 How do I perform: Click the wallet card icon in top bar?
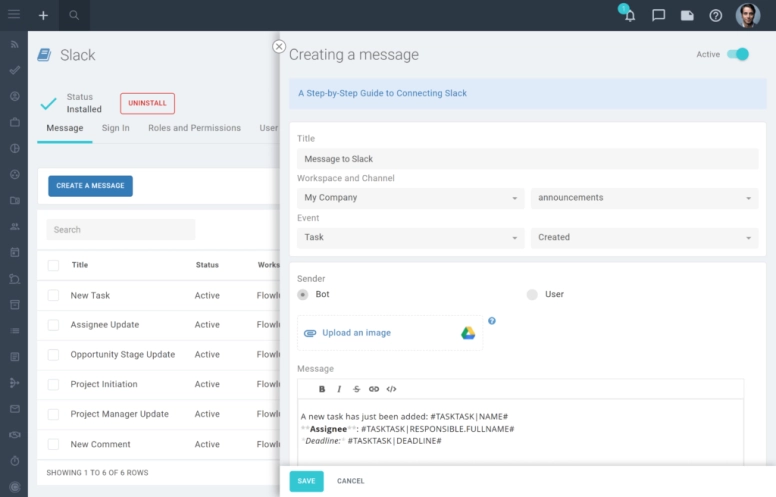tap(687, 15)
